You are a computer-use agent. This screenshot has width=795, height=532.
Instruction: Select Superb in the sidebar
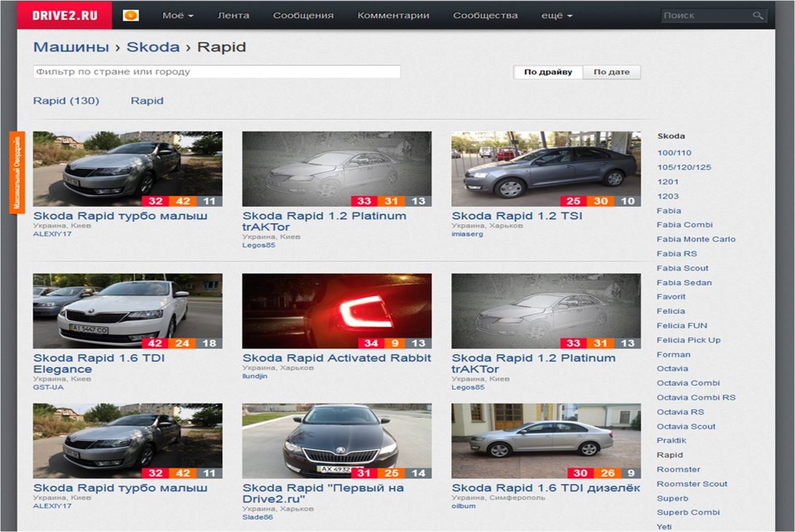(672, 499)
